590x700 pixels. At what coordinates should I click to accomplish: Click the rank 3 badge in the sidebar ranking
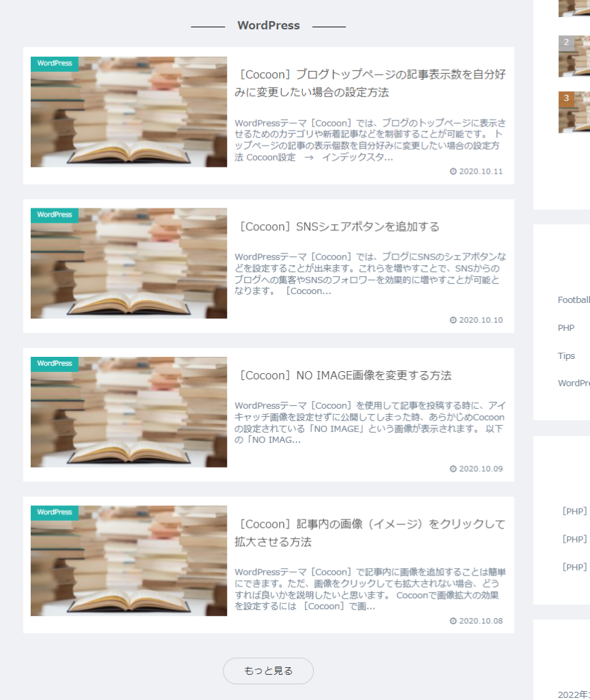(566, 97)
